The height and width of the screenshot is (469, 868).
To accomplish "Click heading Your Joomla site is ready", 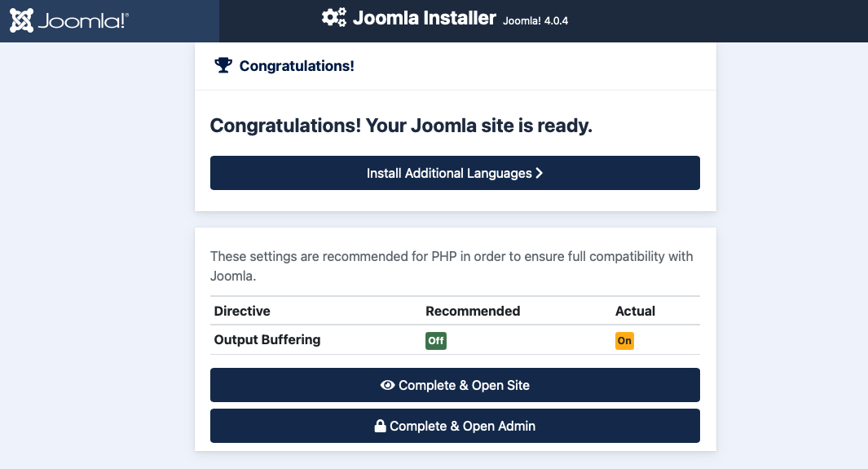I will tap(401, 126).
